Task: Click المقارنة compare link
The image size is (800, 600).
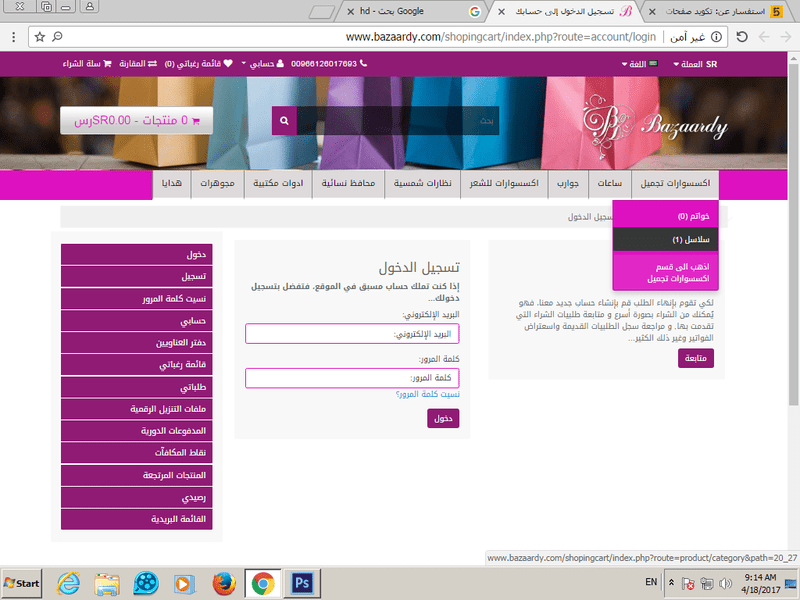Action: coord(138,64)
